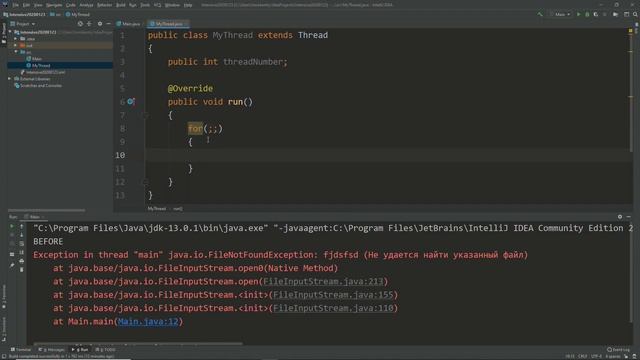Click the pin tab icon in Run panel
This screenshot has height=360, width=640.
[x=12, y=265]
